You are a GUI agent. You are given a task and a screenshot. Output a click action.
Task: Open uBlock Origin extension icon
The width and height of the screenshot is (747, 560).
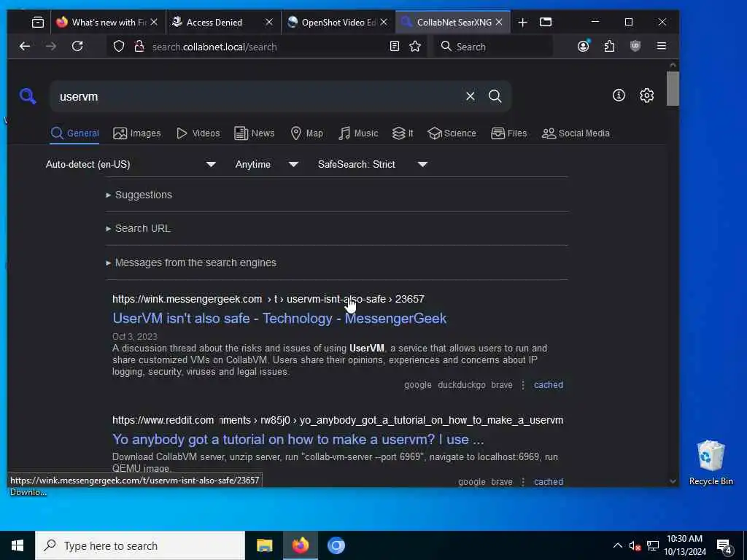(x=635, y=46)
